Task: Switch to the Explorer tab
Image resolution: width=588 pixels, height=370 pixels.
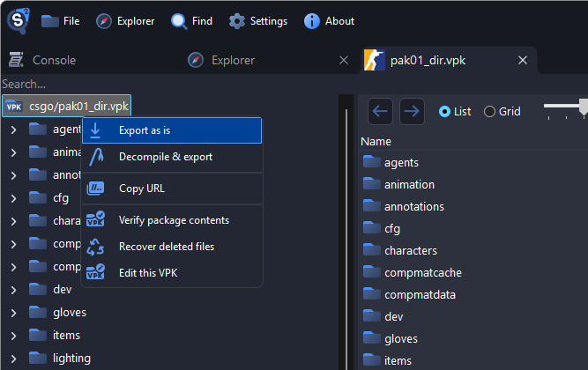Action: coord(233,60)
